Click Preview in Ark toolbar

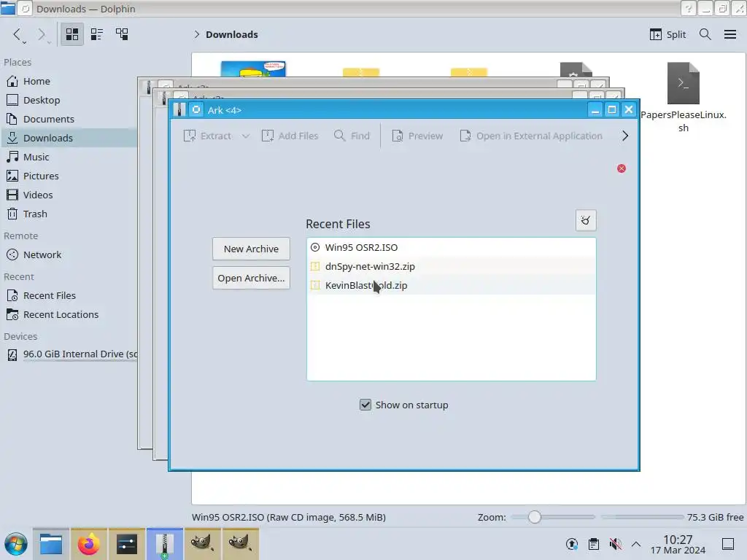click(417, 136)
